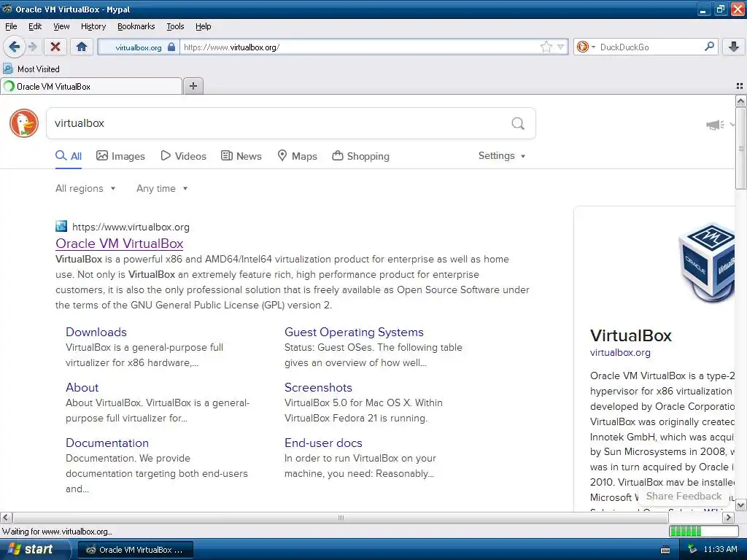Click Share Feedback button
Screen dimensions: 747x560
click(x=684, y=496)
